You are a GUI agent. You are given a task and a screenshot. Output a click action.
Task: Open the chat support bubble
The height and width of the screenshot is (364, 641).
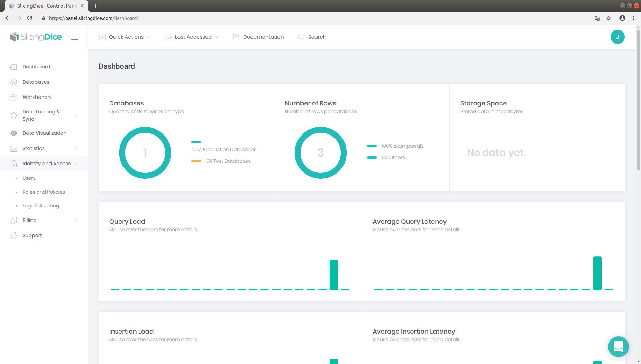[x=618, y=346]
